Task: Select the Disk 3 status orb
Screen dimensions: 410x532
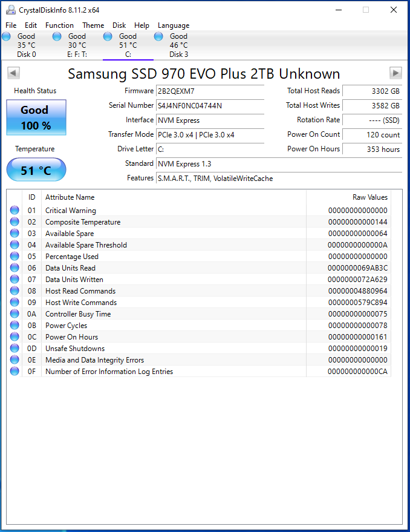Action: click(158, 36)
